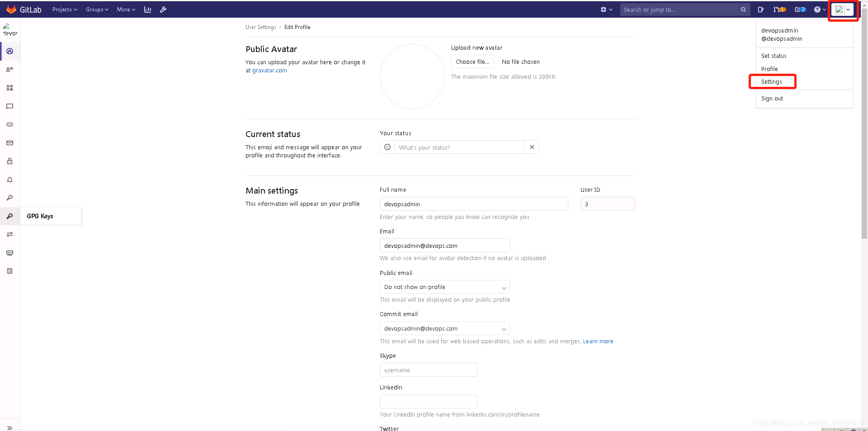The image size is (868, 431).
Task: Open the activity chart icon in navbar
Action: coord(147,9)
